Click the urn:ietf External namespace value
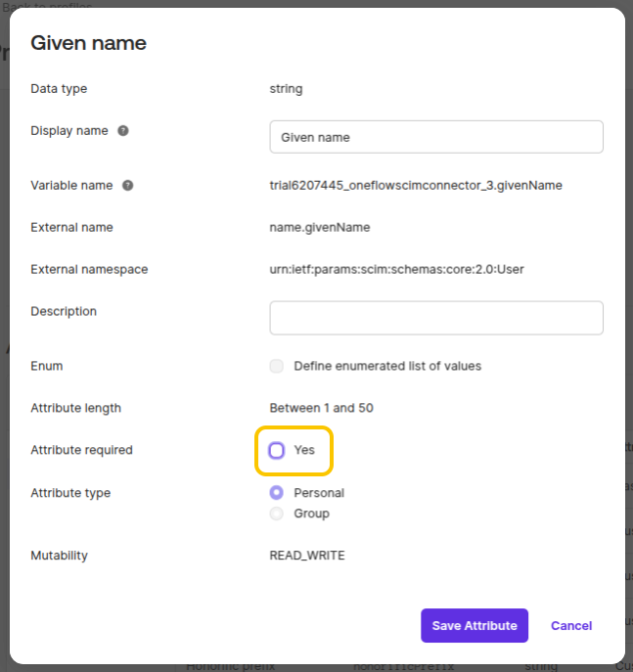This screenshot has width=633, height=672. pos(396,270)
